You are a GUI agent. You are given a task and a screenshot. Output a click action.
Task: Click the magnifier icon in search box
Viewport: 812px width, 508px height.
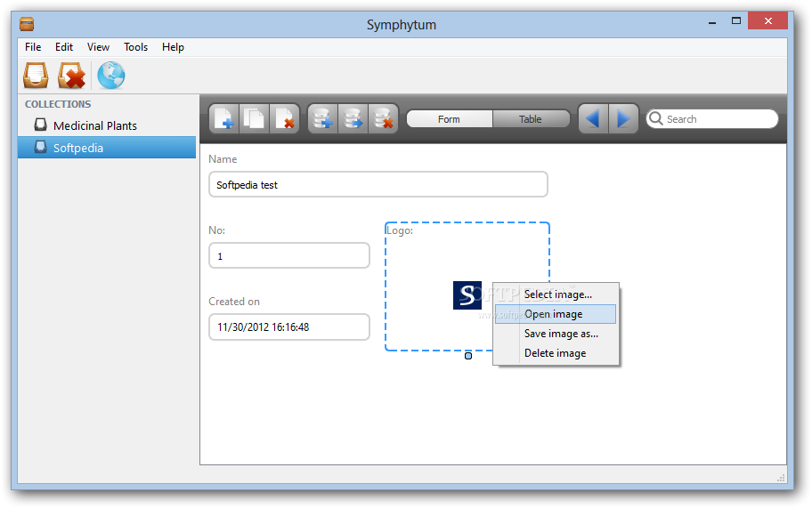pos(656,118)
